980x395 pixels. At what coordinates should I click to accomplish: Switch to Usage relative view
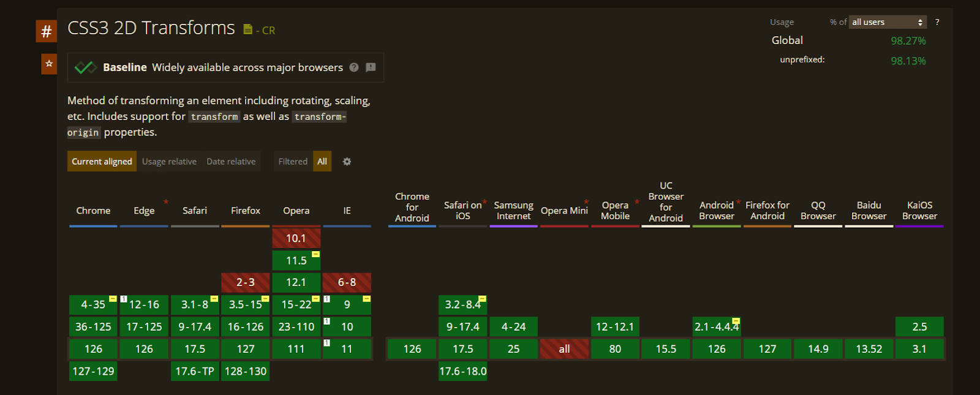click(169, 161)
